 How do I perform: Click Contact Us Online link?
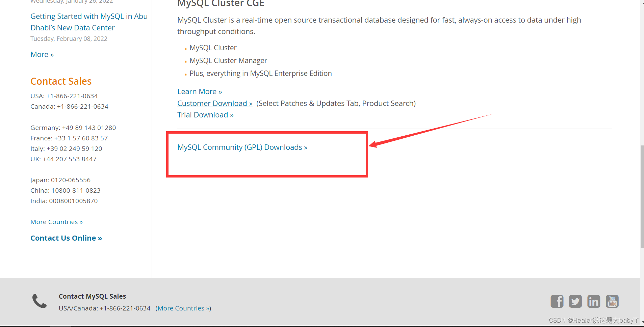coord(66,238)
